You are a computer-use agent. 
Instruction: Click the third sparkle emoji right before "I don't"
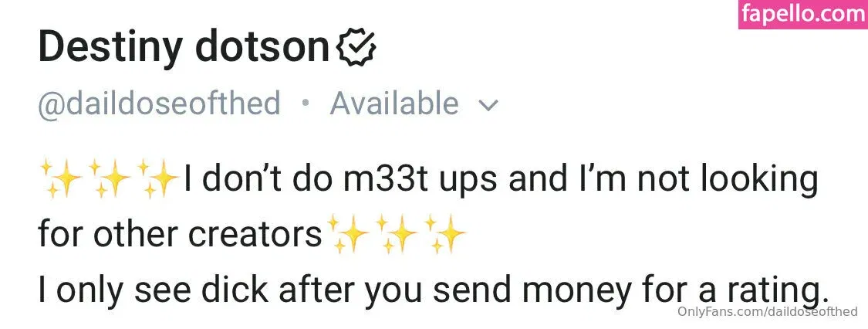coord(157,179)
